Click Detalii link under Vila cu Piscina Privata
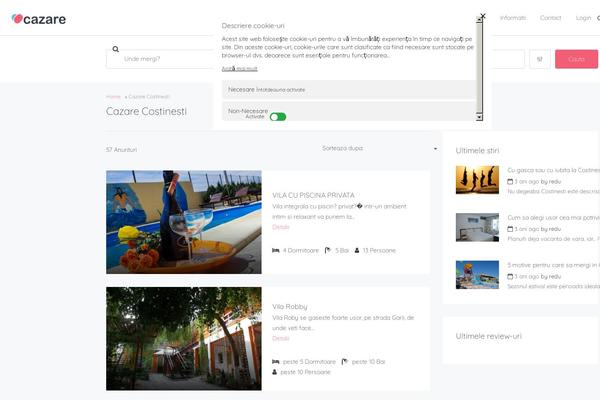The width and height of the screenshot is (600, 400). pyautogui.click(x=280, y=227)
